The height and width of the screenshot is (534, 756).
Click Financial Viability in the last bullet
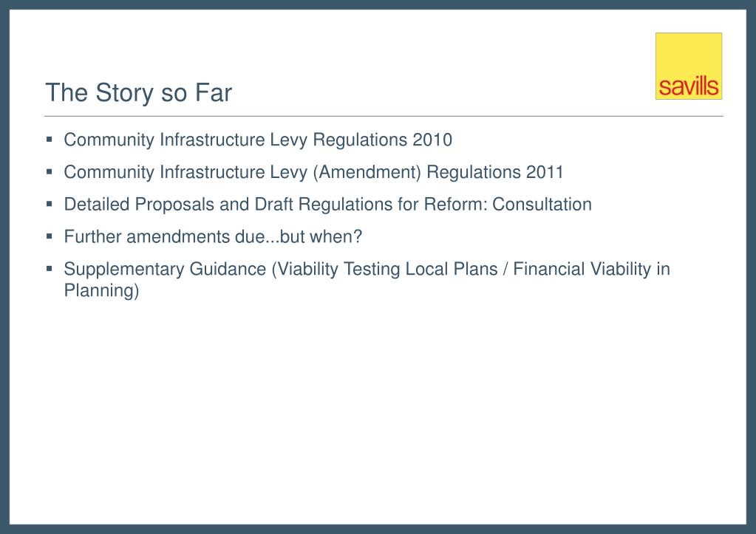click(582, 269)
